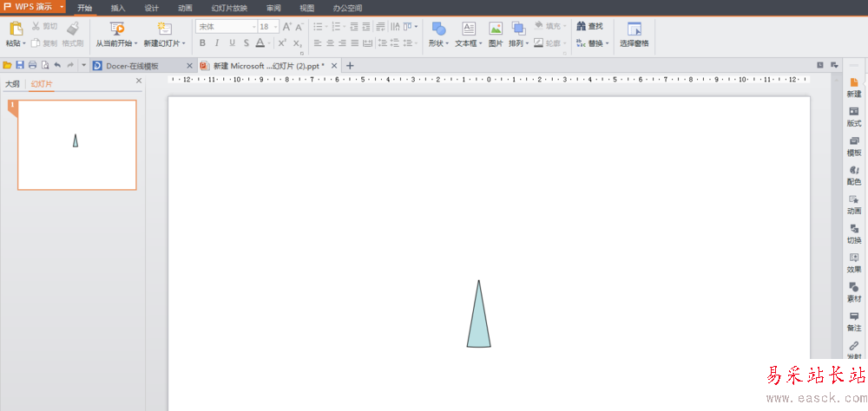The width and height of the screenshot is (868, 411).
Task: Open the 办公空间 ribbon tab
Action: click(x=348, y=8)
